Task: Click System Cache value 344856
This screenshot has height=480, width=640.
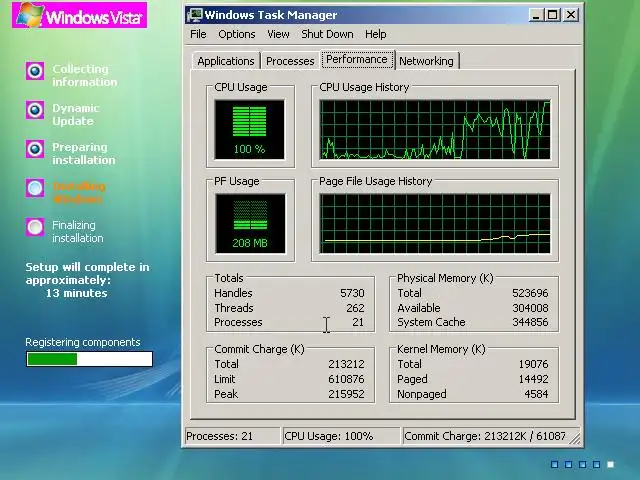Action: coord(530,322)
